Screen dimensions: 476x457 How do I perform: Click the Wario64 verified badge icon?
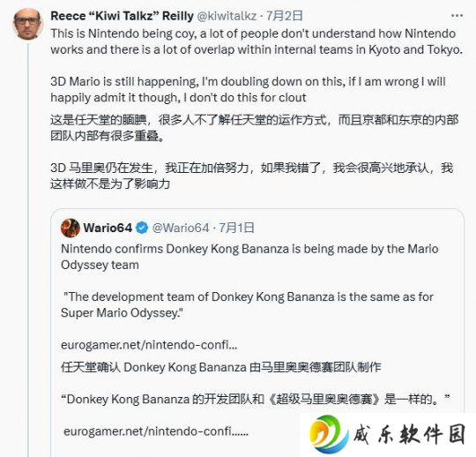pos(141,228)
